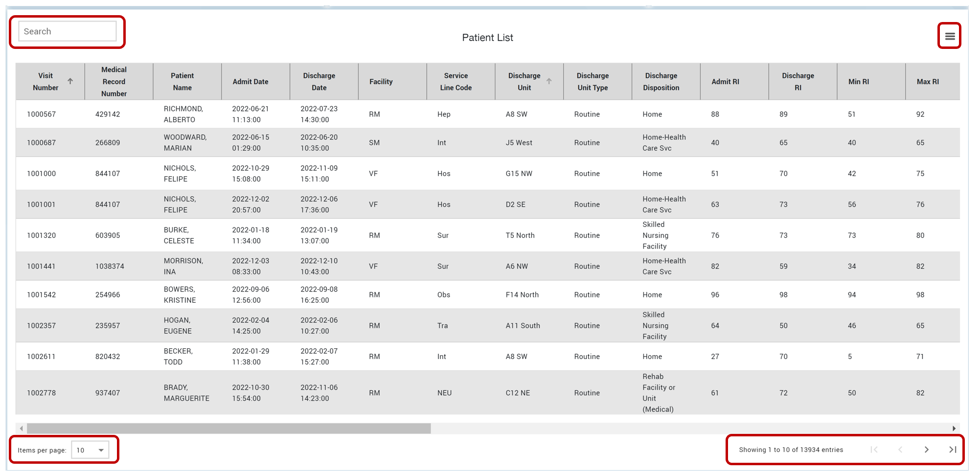Image resolution: width=980 pixels, height=475 pixels.
Task: Select visit number 1001320
Action: pos(41,235)
